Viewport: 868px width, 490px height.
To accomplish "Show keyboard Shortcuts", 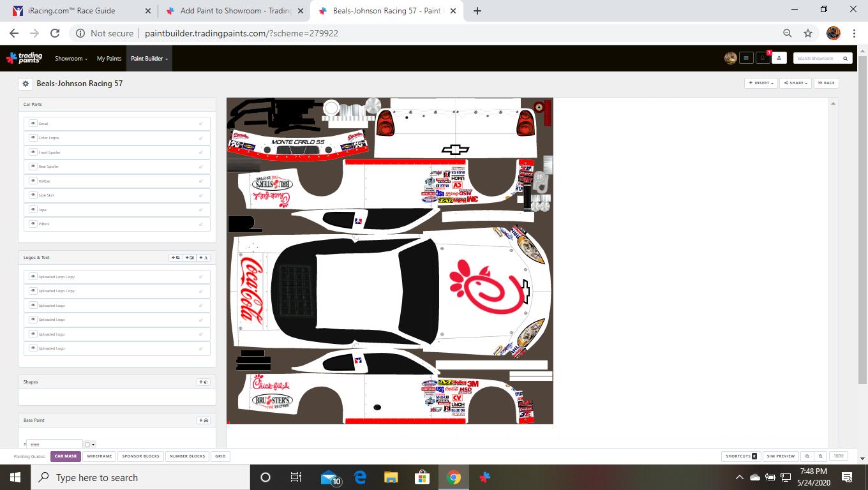I will (740, 456).
